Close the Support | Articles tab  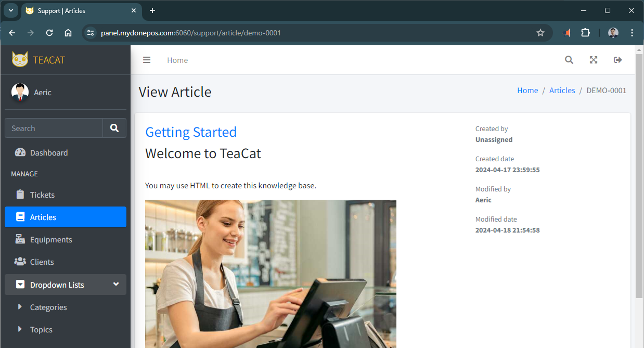point(134,10)
